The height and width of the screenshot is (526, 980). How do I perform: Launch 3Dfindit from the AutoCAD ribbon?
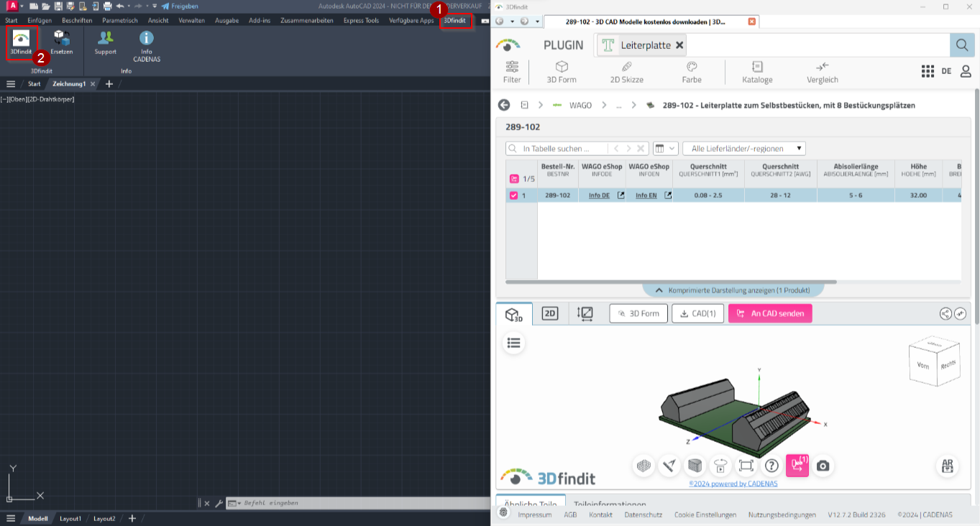point(21,42)
